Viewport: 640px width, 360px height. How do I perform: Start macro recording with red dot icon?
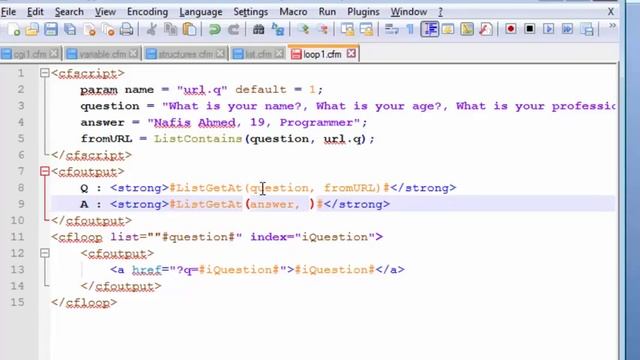511,29
